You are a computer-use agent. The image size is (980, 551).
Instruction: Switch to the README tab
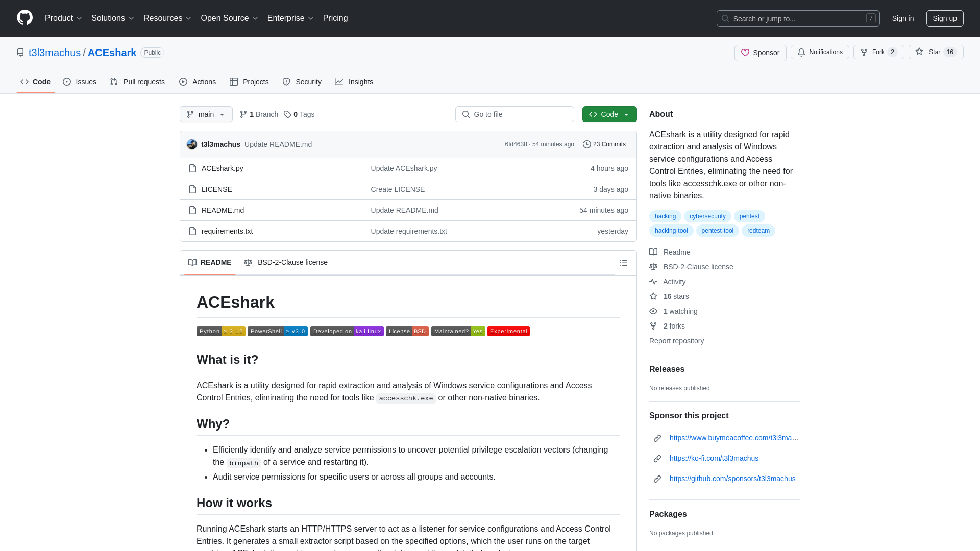pos(209,262)
